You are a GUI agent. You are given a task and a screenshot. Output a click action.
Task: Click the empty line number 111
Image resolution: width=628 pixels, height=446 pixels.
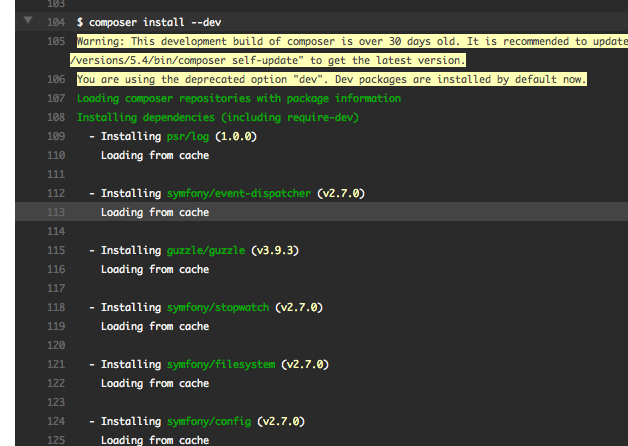[x=56, y=174]
